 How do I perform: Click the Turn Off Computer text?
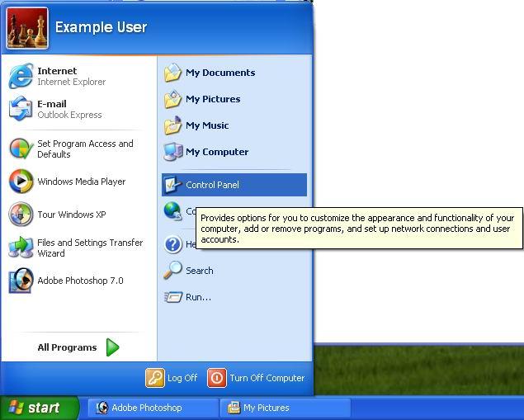[267, 378]
